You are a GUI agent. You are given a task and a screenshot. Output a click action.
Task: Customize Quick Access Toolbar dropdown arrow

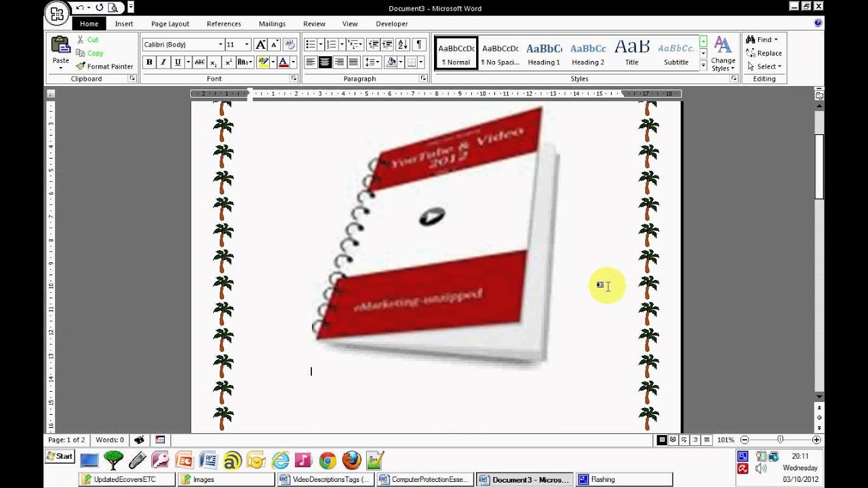coord(130,8)
